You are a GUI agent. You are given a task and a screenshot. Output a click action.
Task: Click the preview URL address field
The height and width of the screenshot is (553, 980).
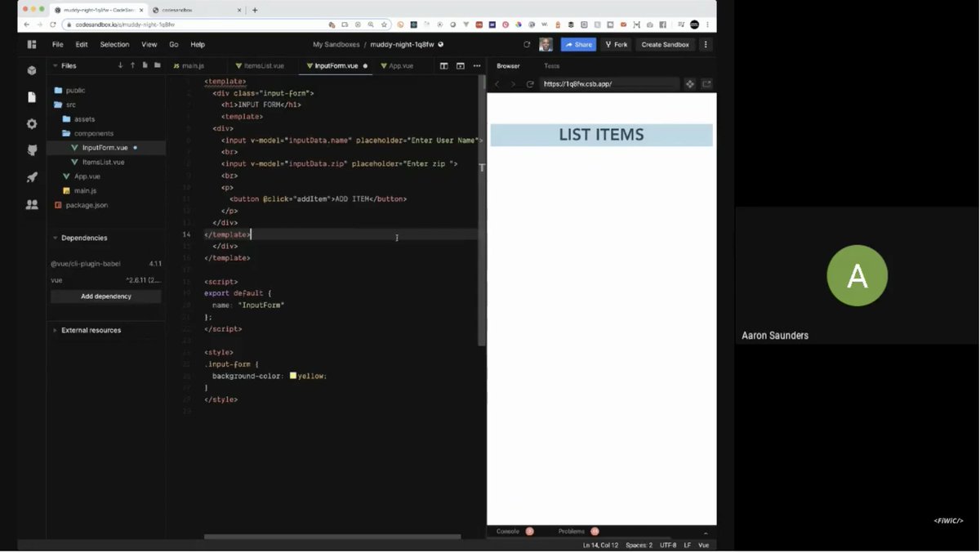tap(609, 84)
